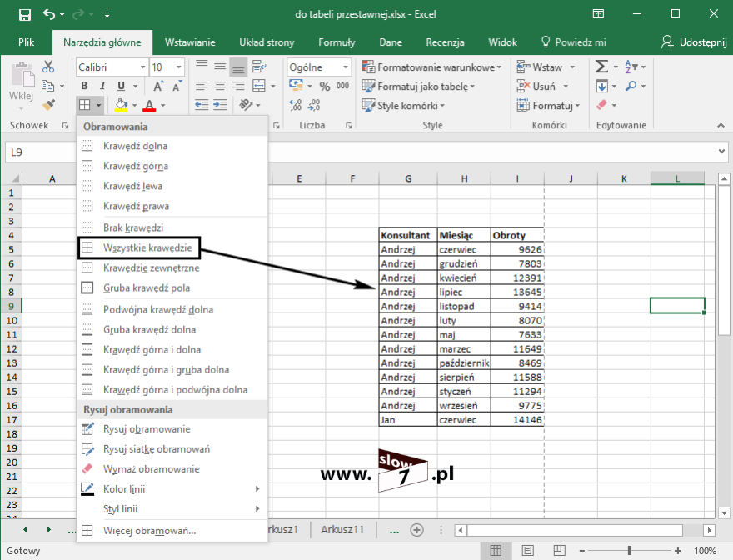Switch to Normal view in status bar
733x560 pixels.
coord(496,551)
